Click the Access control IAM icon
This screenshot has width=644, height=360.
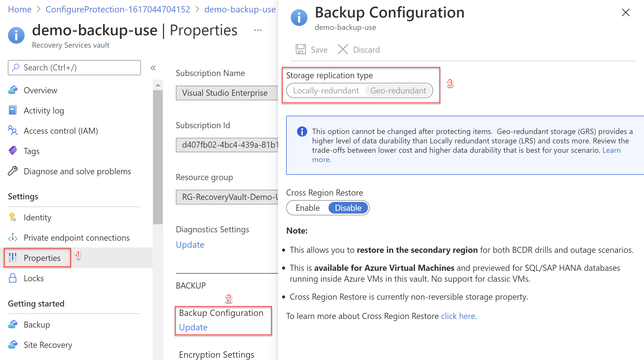(x=12, y=130)
